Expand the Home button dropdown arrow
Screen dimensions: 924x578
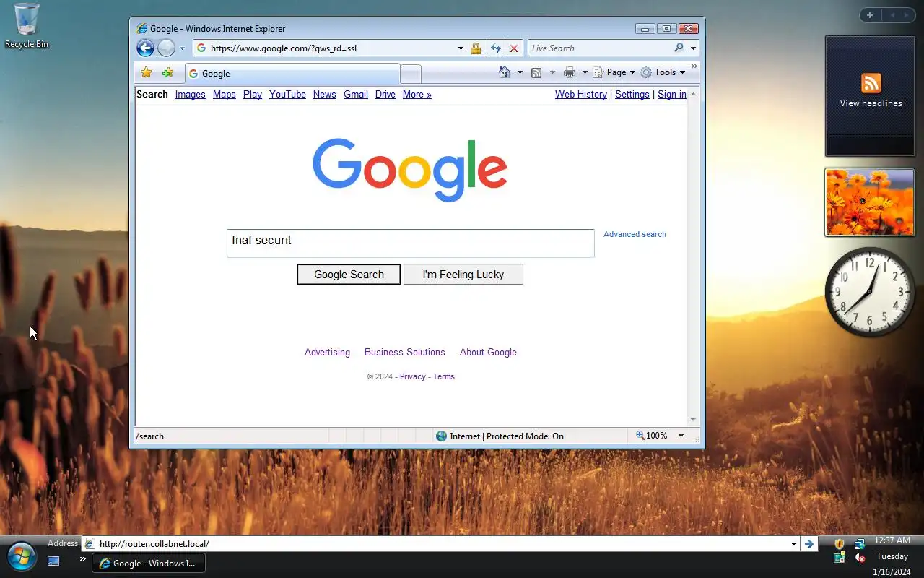pyautogui.click(x=519, y=72)
